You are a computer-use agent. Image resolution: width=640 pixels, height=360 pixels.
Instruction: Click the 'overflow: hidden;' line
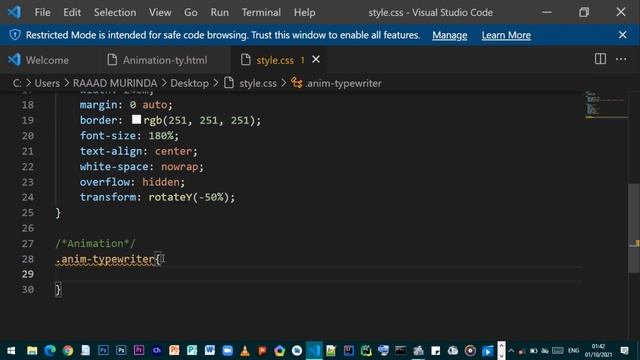[132, 182]
